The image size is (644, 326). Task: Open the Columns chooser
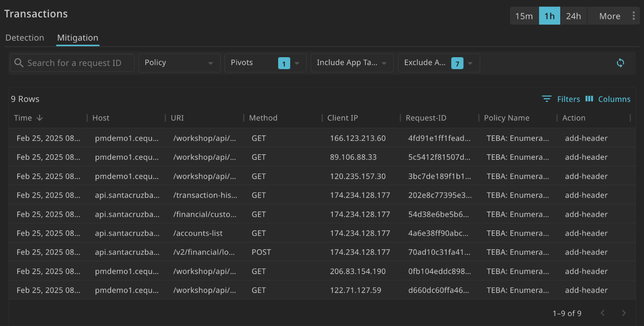(x=608, y=99)
